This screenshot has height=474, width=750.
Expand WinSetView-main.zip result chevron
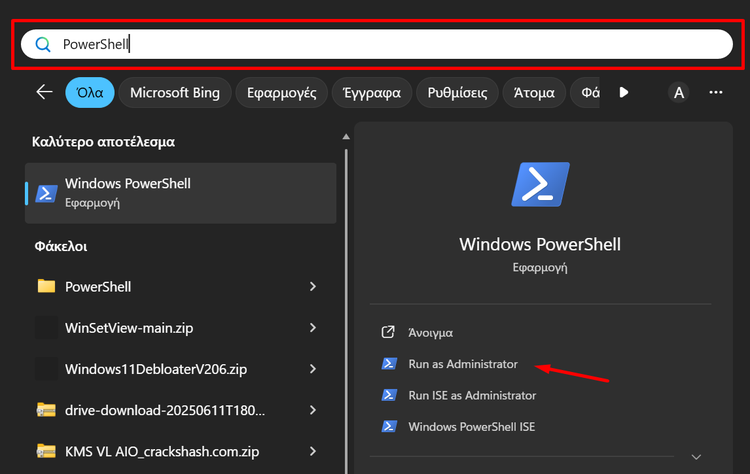click(x=313, y=328)
